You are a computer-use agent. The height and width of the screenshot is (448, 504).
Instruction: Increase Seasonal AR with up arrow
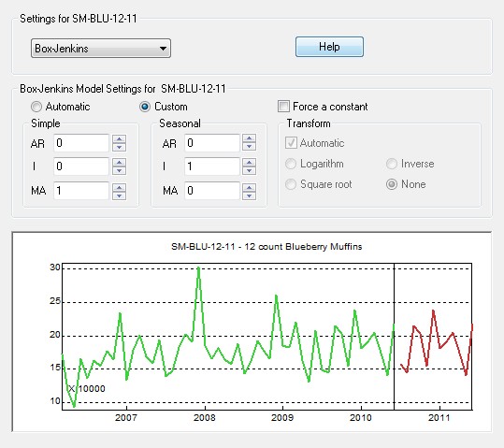[x=250, y=138]
